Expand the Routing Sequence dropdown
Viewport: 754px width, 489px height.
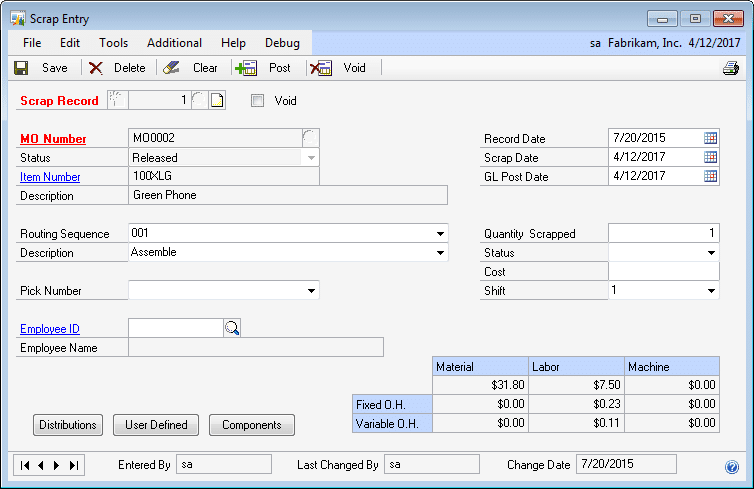click(x=440, y=234)
